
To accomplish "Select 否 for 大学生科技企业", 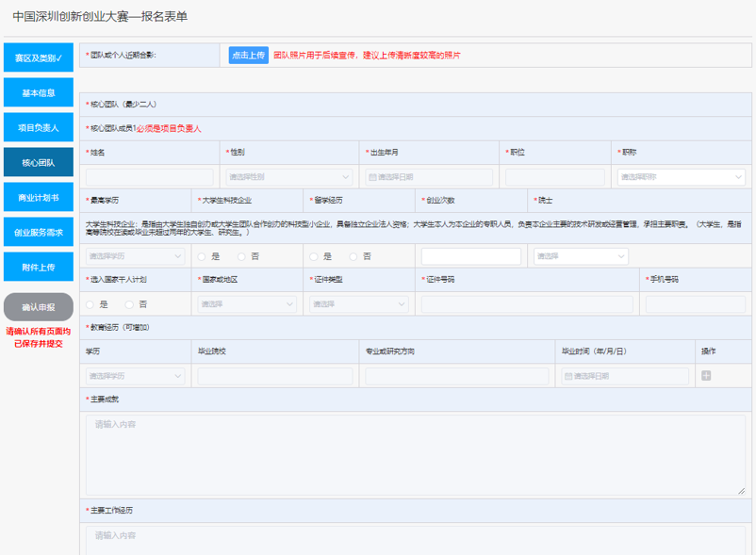I will click(x=241, y=257).
